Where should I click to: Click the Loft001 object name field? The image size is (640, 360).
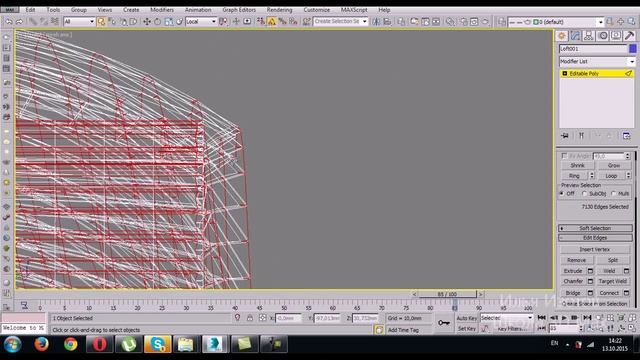click(593, 49)
